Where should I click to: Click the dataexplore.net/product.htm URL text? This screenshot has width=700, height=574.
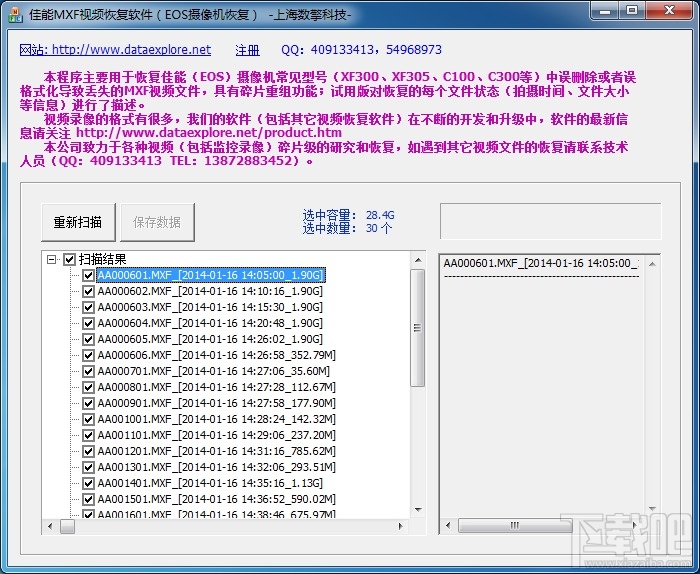click(x=209, y=133)
